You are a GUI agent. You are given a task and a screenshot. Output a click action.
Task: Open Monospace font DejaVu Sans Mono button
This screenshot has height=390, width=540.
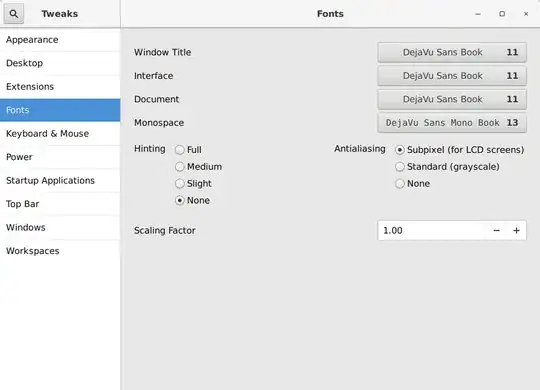coord(452,123)
